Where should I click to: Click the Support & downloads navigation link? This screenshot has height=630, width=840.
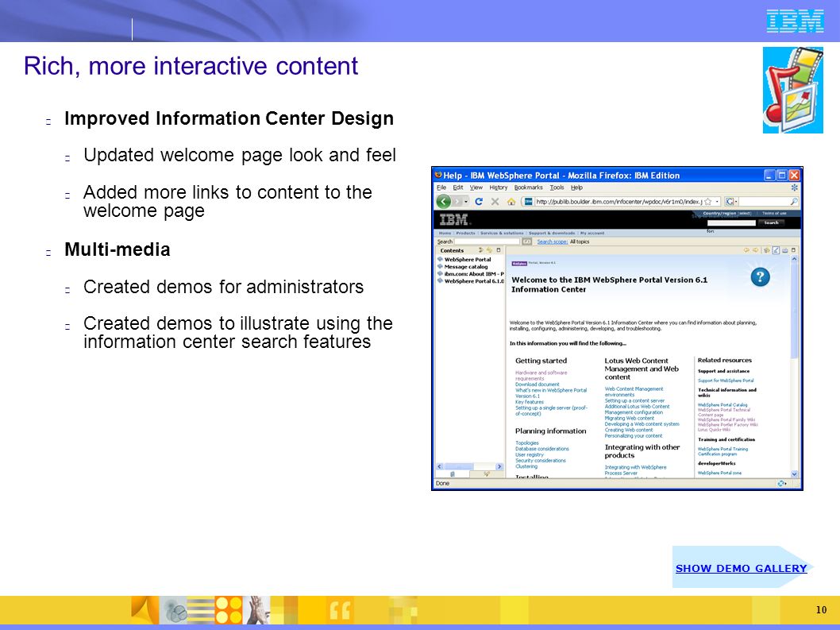tap(552, 234)
